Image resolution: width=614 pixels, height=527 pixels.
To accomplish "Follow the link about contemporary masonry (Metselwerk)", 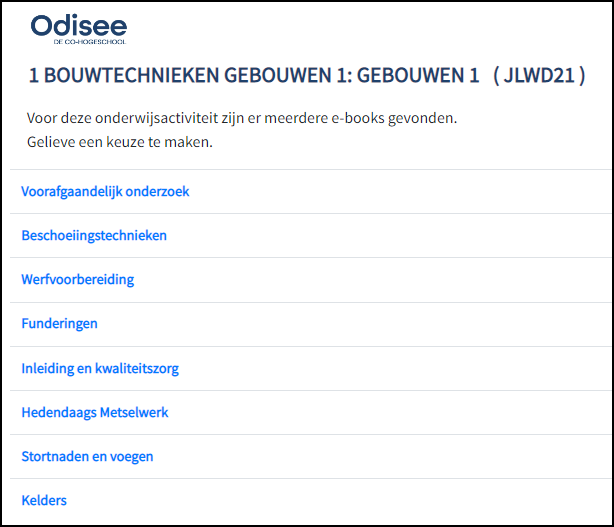I will pyautogui.click(x=95, y=412).
